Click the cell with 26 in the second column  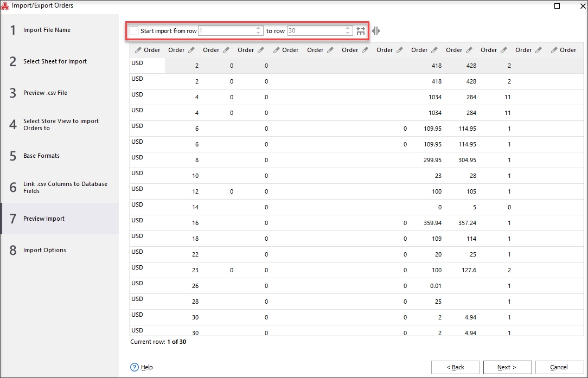tap(183, 286)
